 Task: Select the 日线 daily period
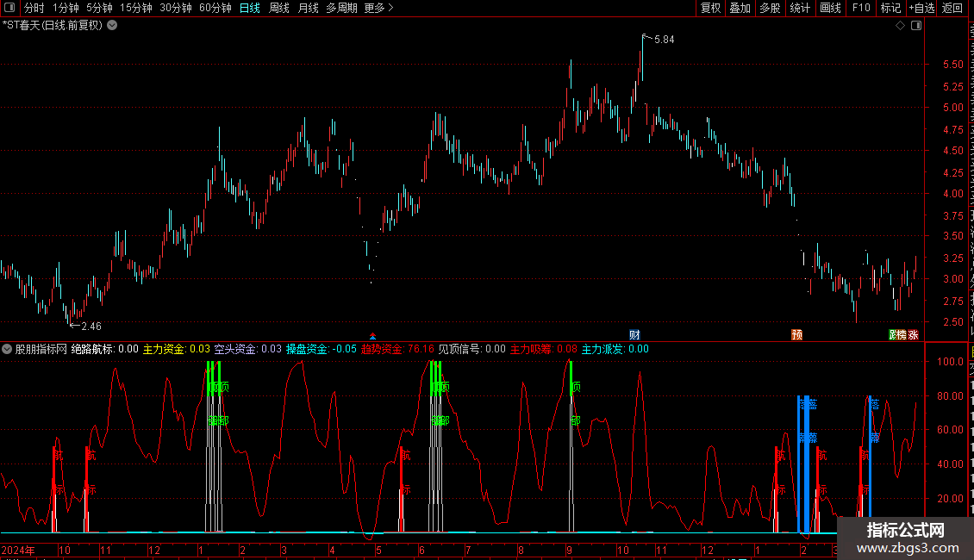pos(250,8)
